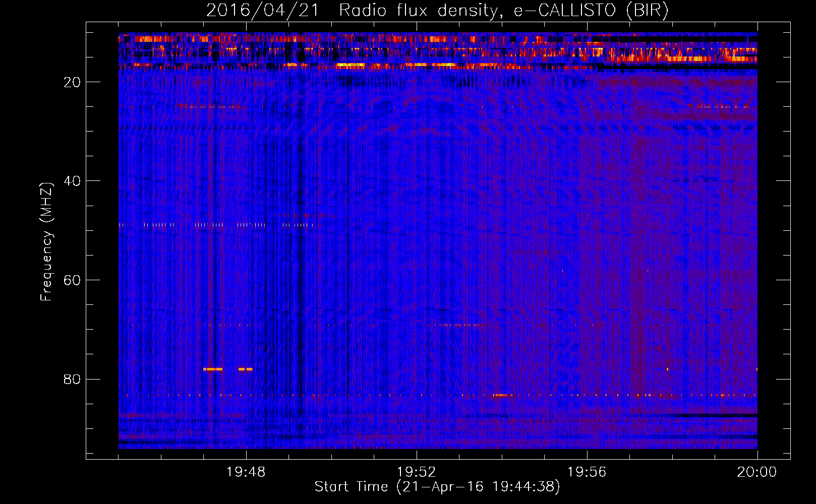Select the 80 MHz frequency axis label
816x504 pixels.
[72, 379]
